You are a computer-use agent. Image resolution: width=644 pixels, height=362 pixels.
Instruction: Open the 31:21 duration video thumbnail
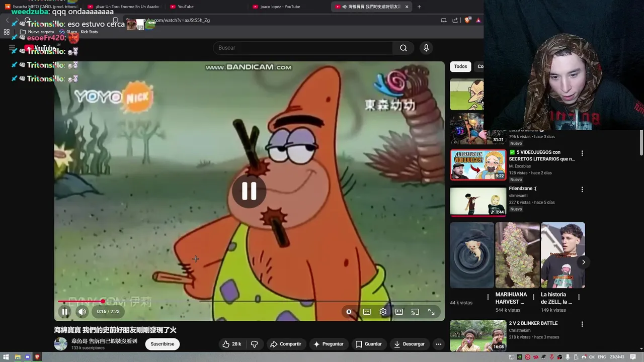(x=478, y=128)
